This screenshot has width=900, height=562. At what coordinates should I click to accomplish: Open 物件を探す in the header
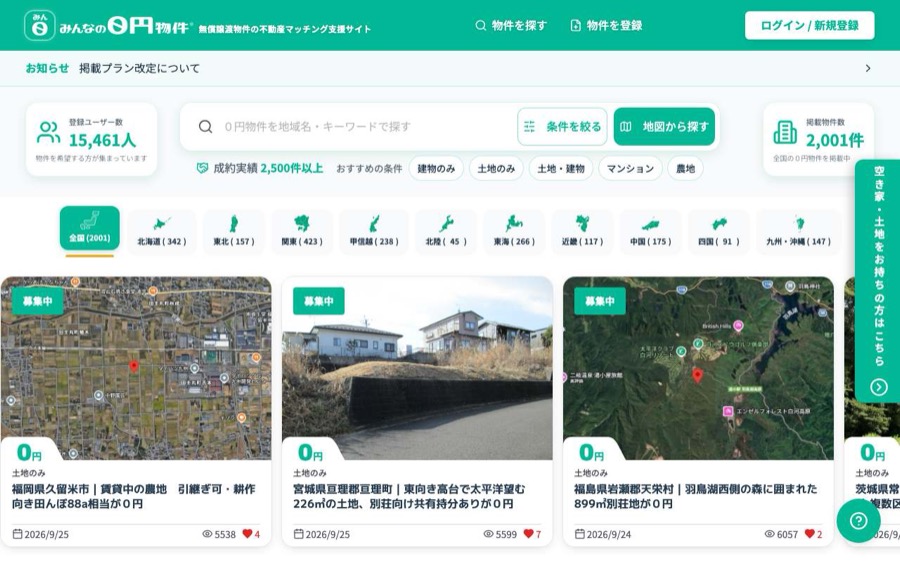click(511, 26)
